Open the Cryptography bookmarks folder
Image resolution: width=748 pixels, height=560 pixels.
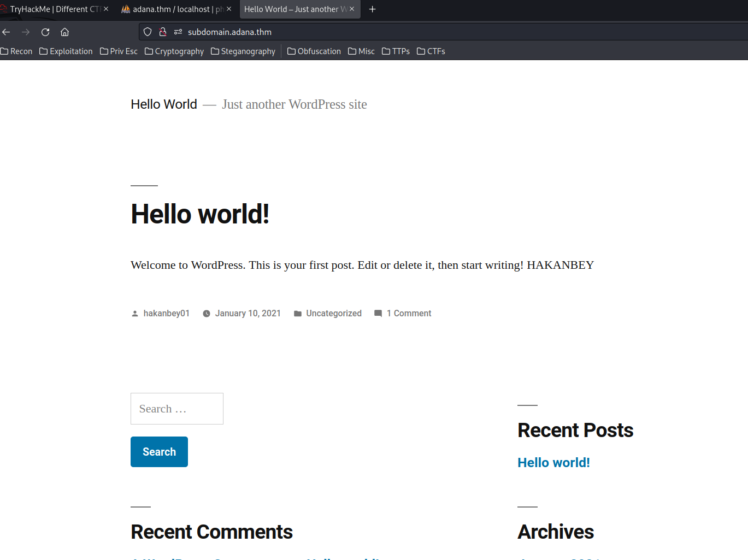(x=174, y=51)
